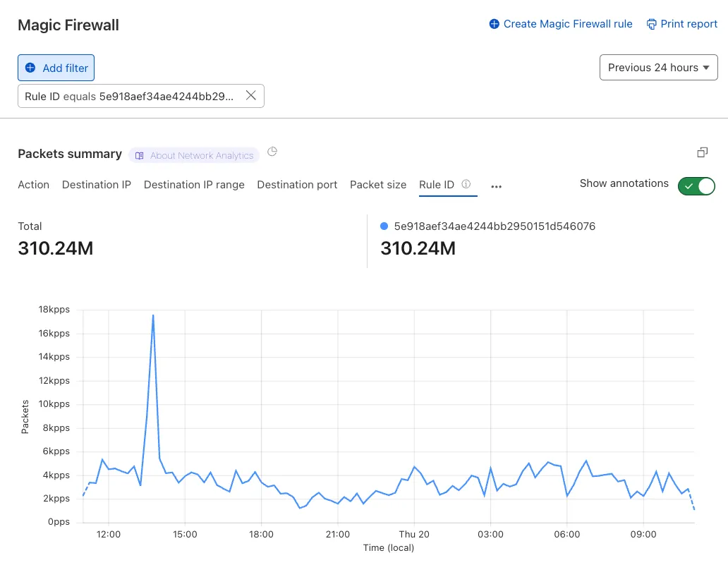Disable the Show annotations toggle
The image size is (728, 565).
click(x=696, y=186)
